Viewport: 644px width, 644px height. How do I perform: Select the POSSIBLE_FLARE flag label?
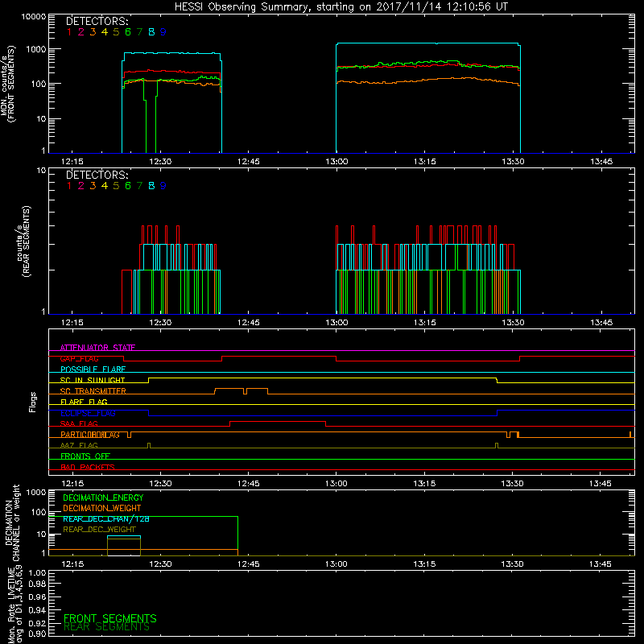93,369
